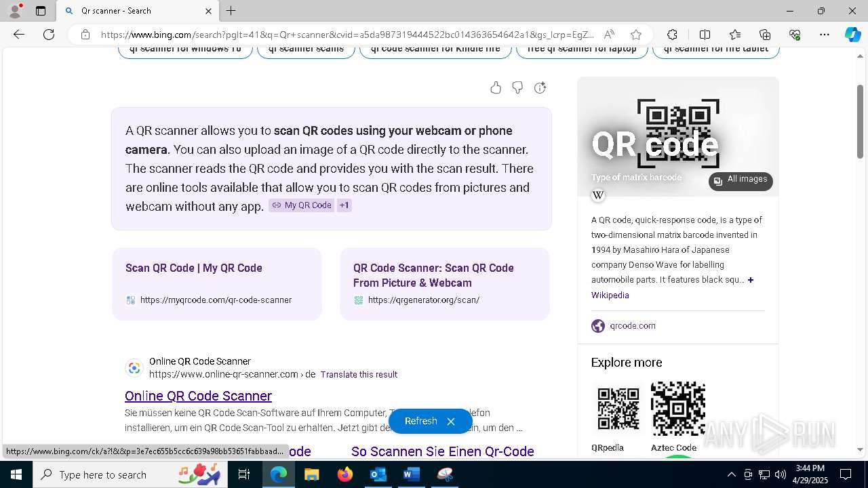
Task: Open Task View on the taskbar
Action: (x=244, y=474)
